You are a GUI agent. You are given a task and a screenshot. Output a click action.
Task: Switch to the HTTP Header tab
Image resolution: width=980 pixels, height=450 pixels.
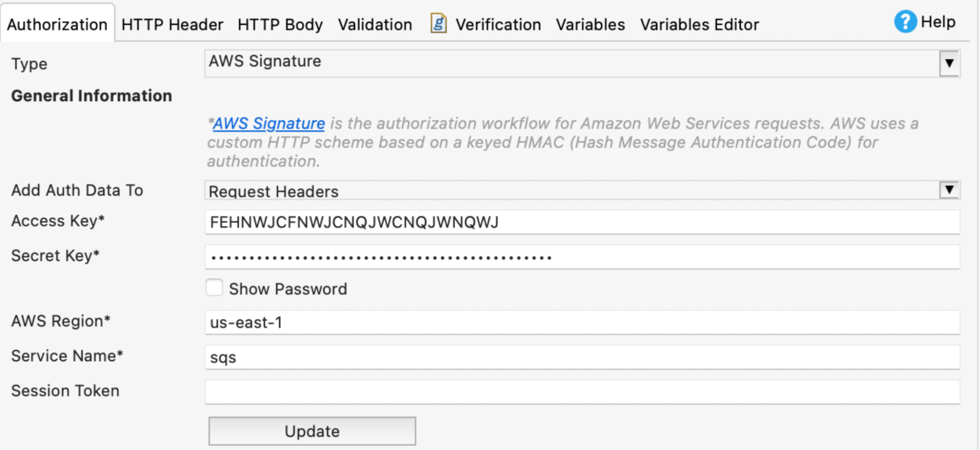(172, 25)
